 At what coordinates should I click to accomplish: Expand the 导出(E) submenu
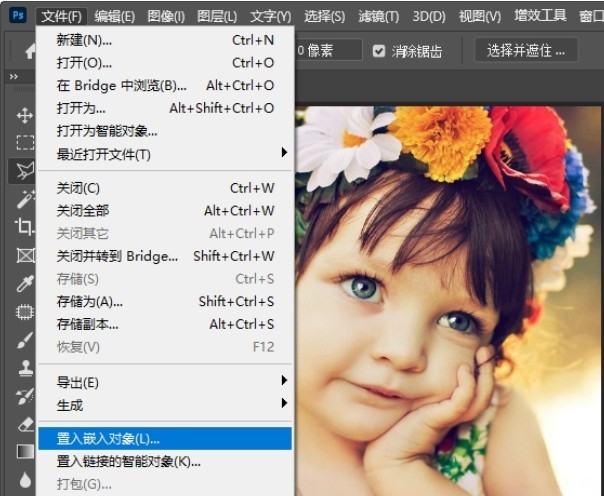tap(165, 382)
